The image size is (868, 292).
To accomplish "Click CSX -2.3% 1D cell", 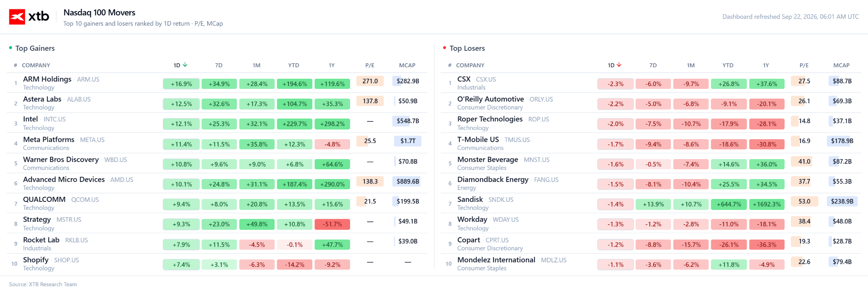I will [x=615, y=84].
